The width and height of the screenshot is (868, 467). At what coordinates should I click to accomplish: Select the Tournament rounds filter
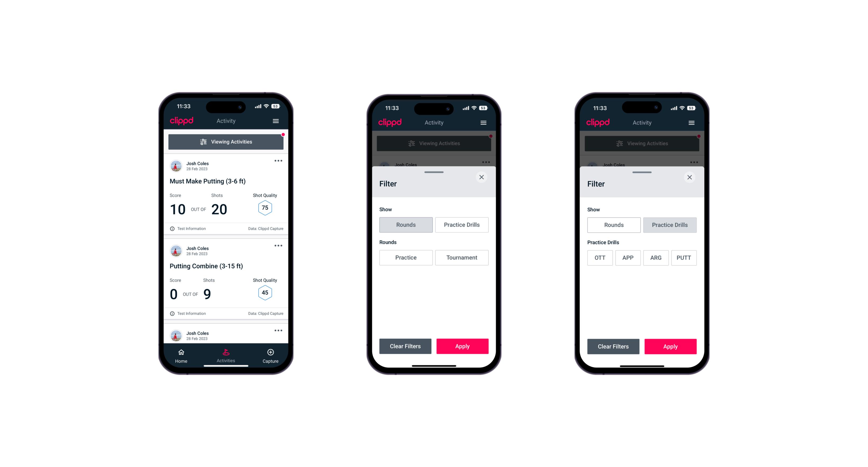(x=461, y=258)
